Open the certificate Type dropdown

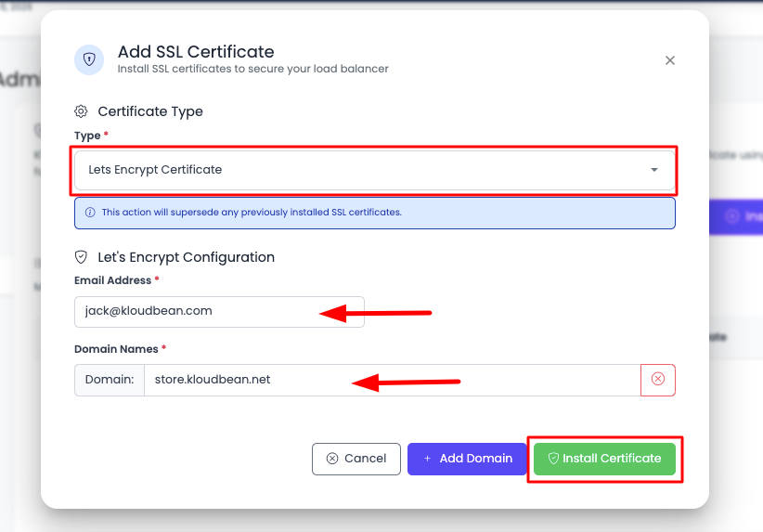click(x=375, y=170)
